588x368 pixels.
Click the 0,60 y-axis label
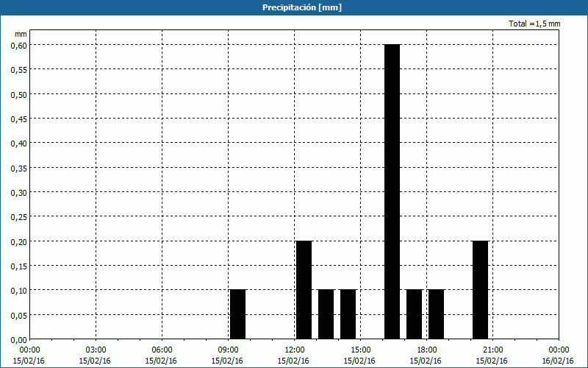click(19, 45)
